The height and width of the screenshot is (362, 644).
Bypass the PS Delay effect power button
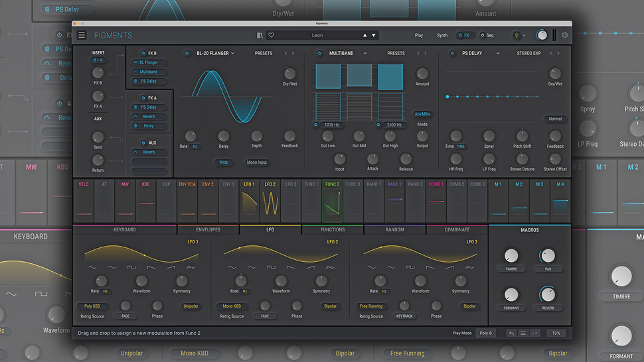(x=452, y=53)
